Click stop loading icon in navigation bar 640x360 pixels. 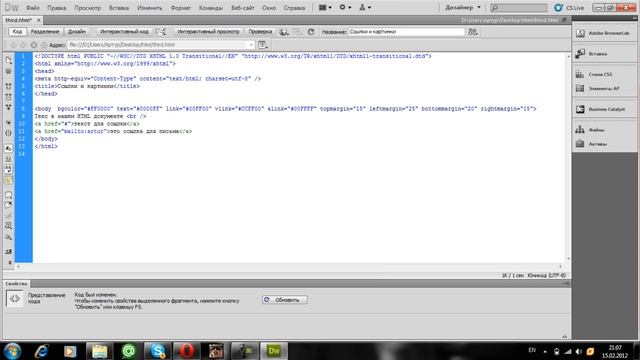(x=33, y=45)
